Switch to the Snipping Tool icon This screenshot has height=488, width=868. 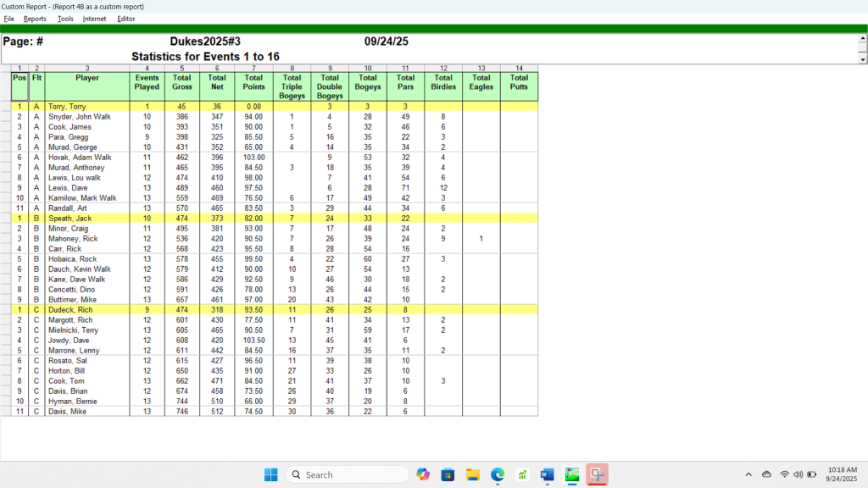pos(598,474)
